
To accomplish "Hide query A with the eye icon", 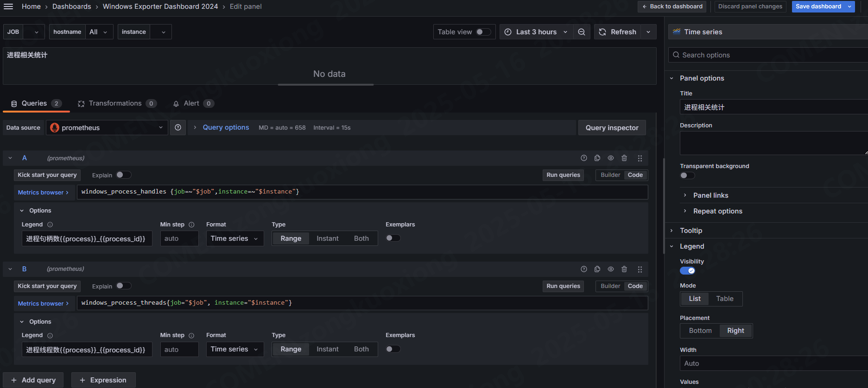I will click(x=611, y=158).
